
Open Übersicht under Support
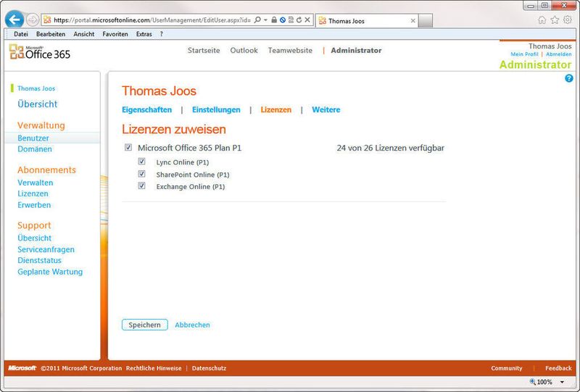pos(34,238)
